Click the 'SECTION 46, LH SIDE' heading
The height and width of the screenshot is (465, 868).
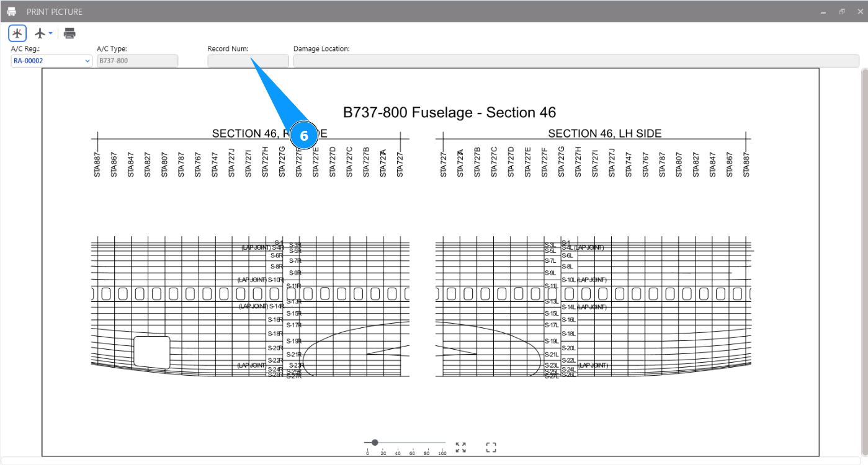605,133
